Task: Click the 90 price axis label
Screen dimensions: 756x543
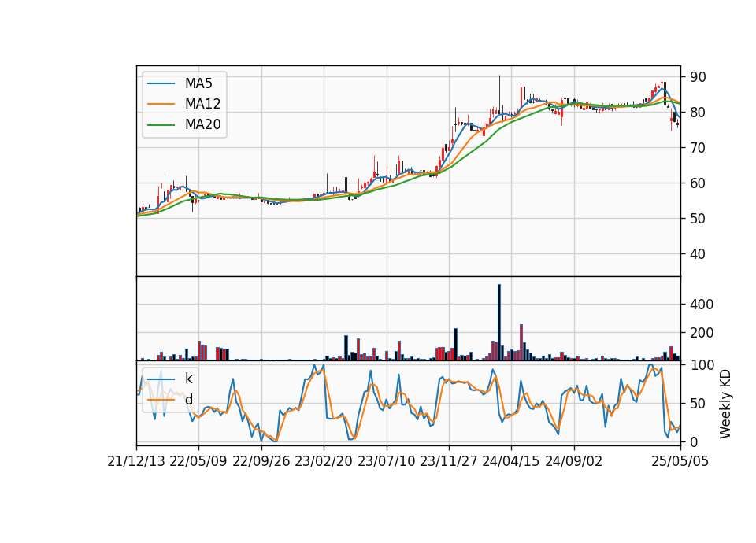Action: pos(698,76)
